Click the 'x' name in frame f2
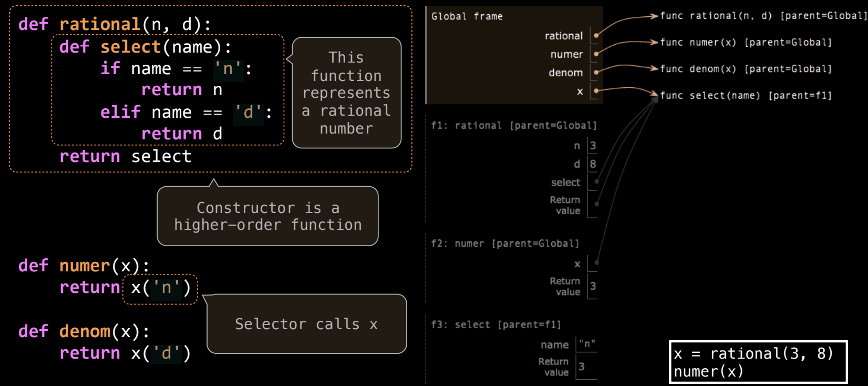The image size is (868, 386). pyautogui.click(x=577, y=264)
